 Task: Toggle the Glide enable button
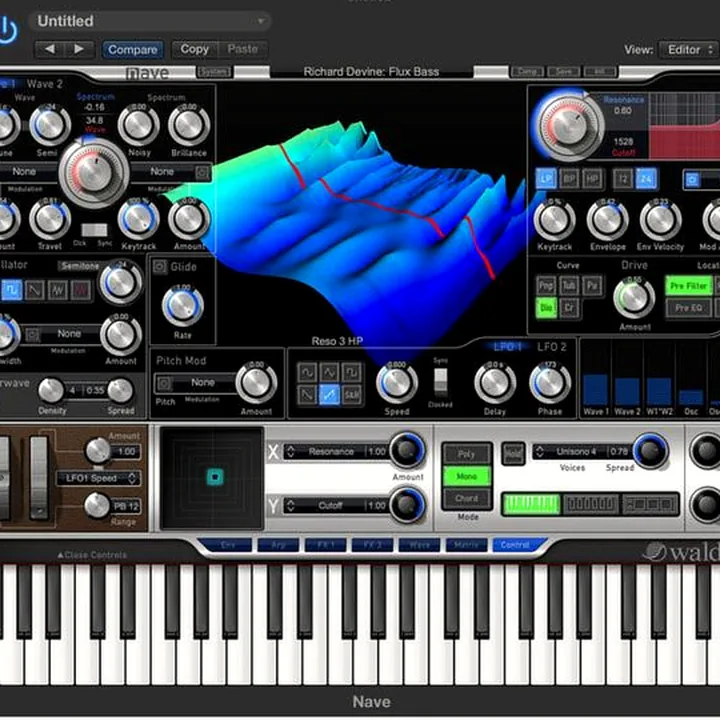pos(160,267)
